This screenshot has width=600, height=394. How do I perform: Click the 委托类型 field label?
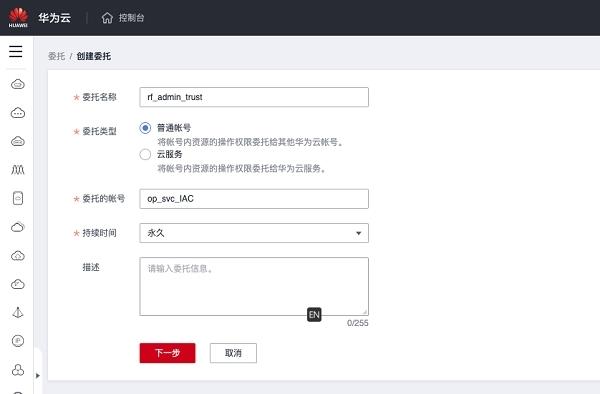pos(99,131)
